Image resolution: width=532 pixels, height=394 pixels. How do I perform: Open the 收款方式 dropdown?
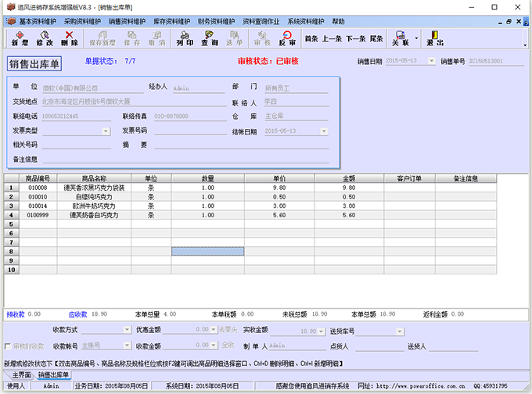tap(128, 331)
